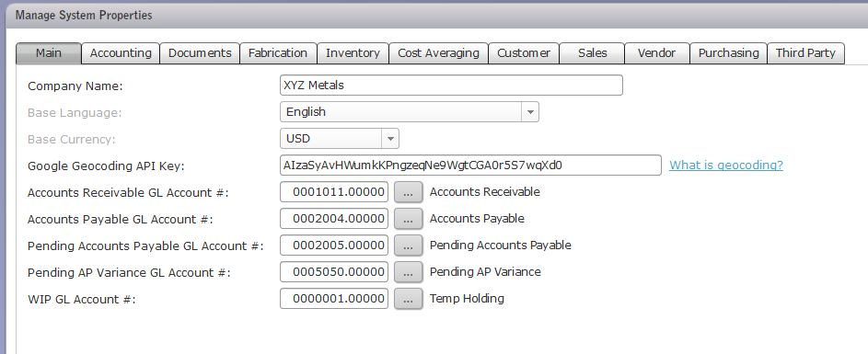Click the 'Pending Accounts Payable' description text
868x354 pixels.
tap(501, 245)
